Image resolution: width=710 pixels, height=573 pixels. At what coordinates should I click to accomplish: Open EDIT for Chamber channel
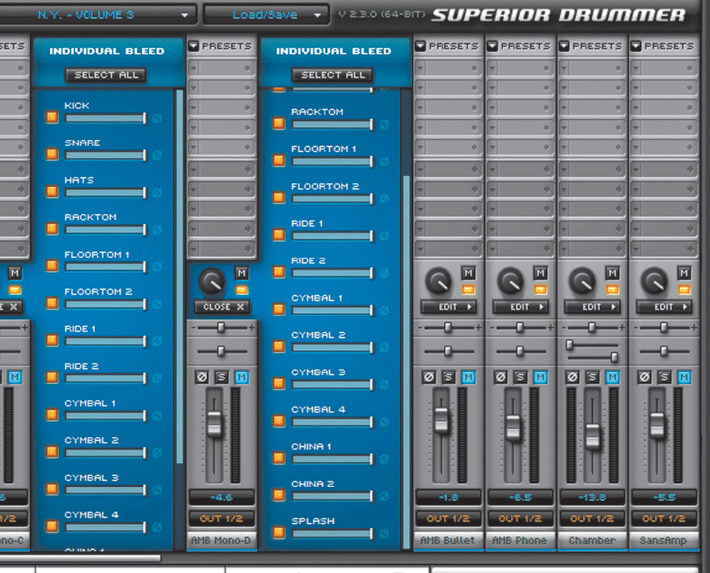592,307
